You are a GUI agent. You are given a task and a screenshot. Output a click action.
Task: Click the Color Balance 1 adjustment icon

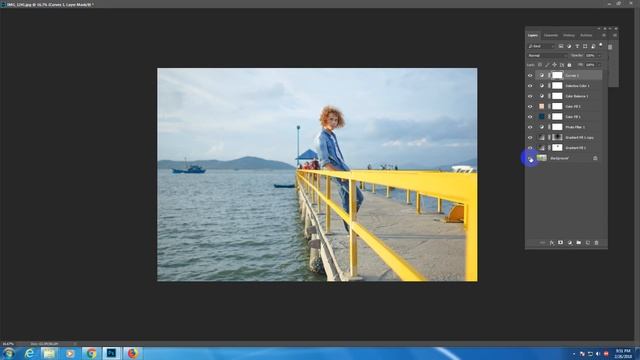pyautogui.click(x=542, y=96)
